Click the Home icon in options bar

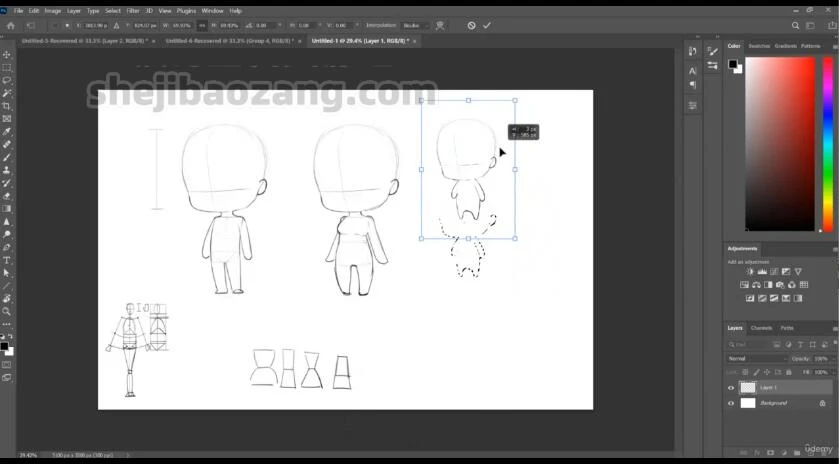click(9, 25)
